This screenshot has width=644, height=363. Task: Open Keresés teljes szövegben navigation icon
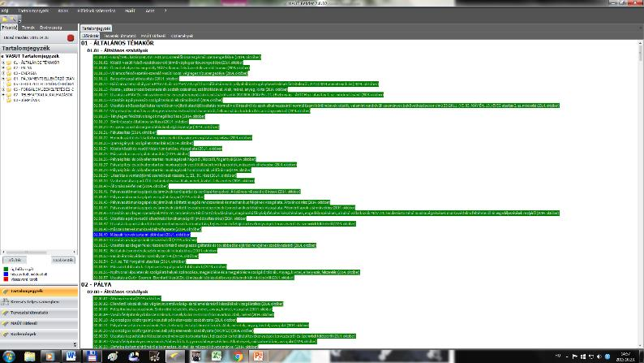click(6, 302)
